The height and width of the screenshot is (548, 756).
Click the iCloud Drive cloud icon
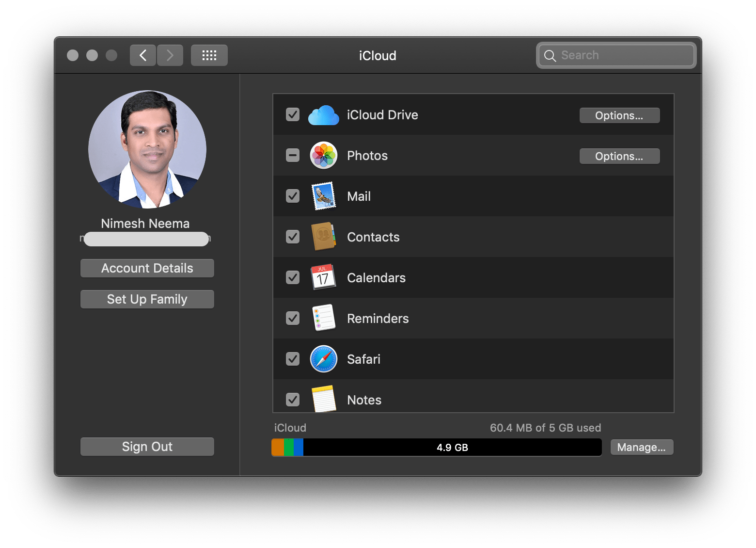coord(324,115)
